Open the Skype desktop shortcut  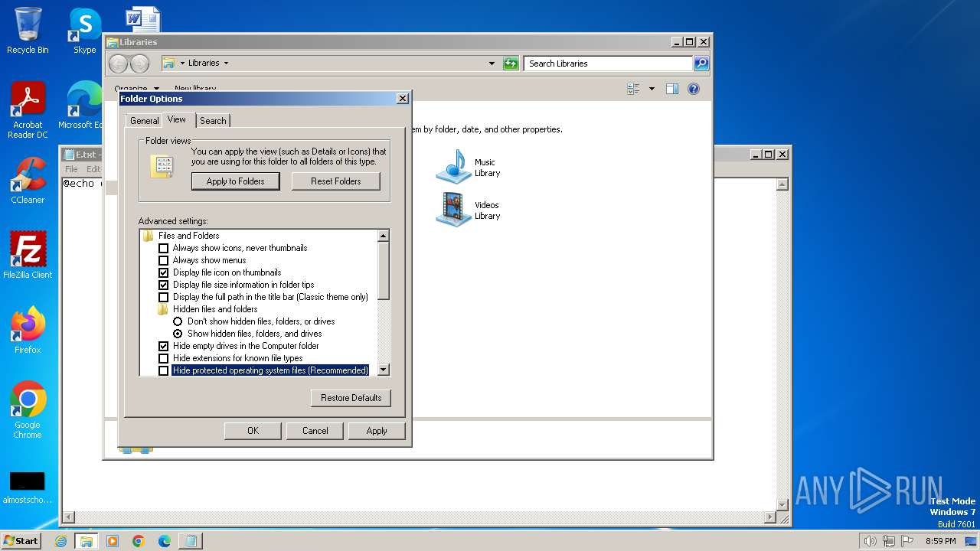pyautogui.click(x=84, y=31)
